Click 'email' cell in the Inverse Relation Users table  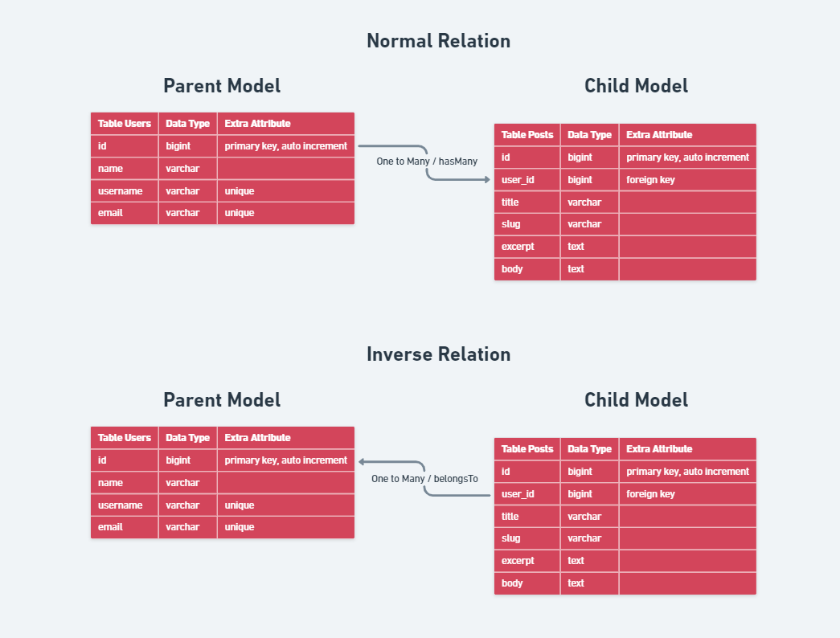[x=110, y=527]
